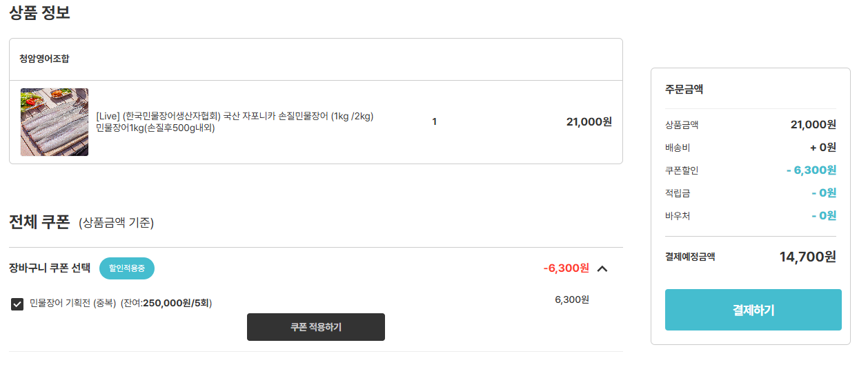868x385 pixels.
Task: Click the product row price 21,000원
Action: click(x=589, y=122)
